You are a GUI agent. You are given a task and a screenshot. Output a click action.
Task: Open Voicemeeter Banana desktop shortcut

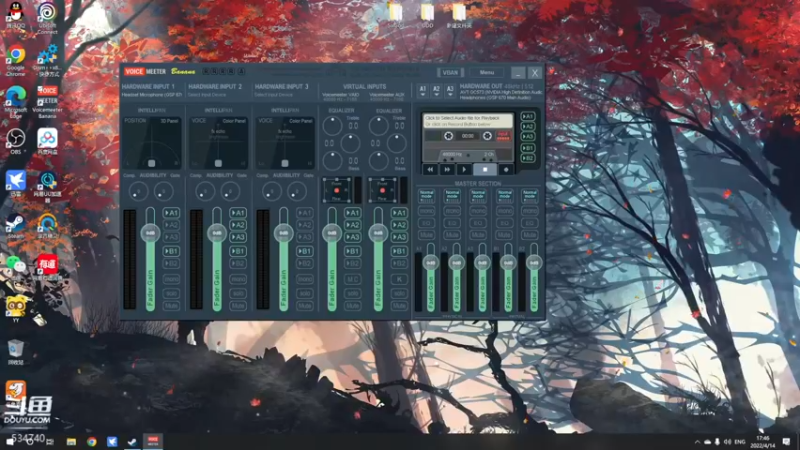[x=47, y=102]
